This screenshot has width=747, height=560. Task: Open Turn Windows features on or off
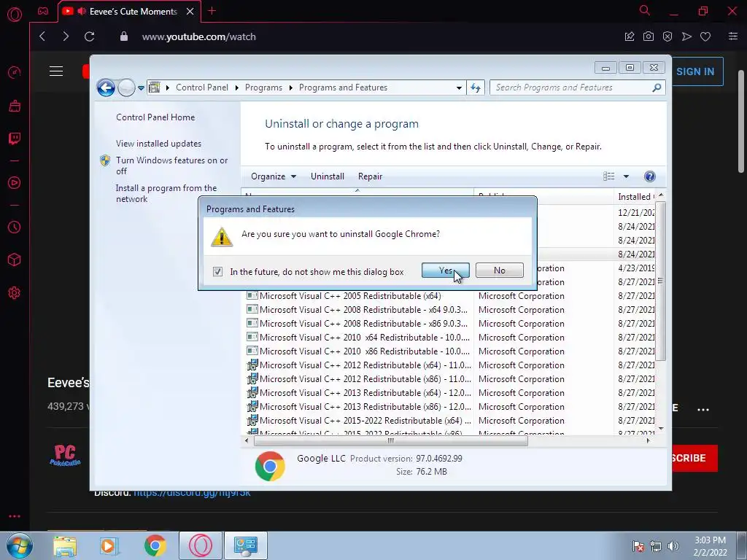[x=171, y=166]
